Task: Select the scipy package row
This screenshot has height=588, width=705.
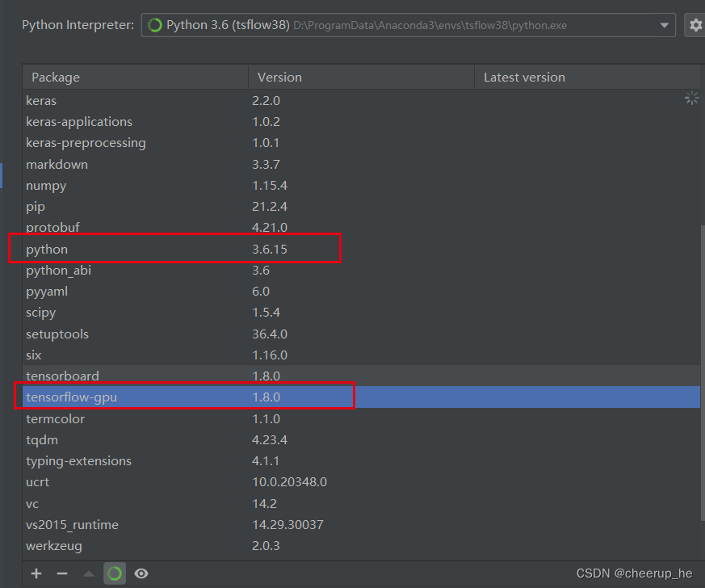Action: click(x=361, y=313)
